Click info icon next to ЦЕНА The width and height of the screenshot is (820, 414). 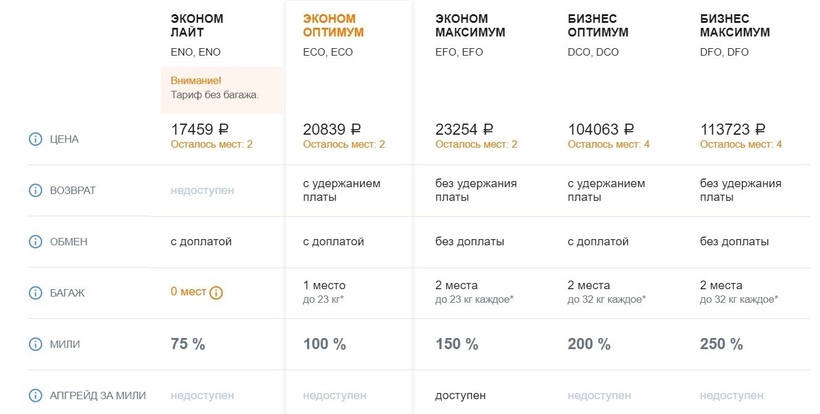(x=36, y=139)
